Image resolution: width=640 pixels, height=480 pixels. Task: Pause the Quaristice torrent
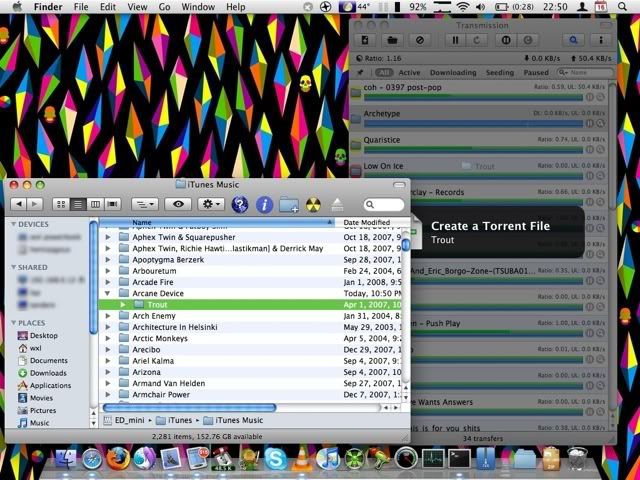(x=590, y=150)
